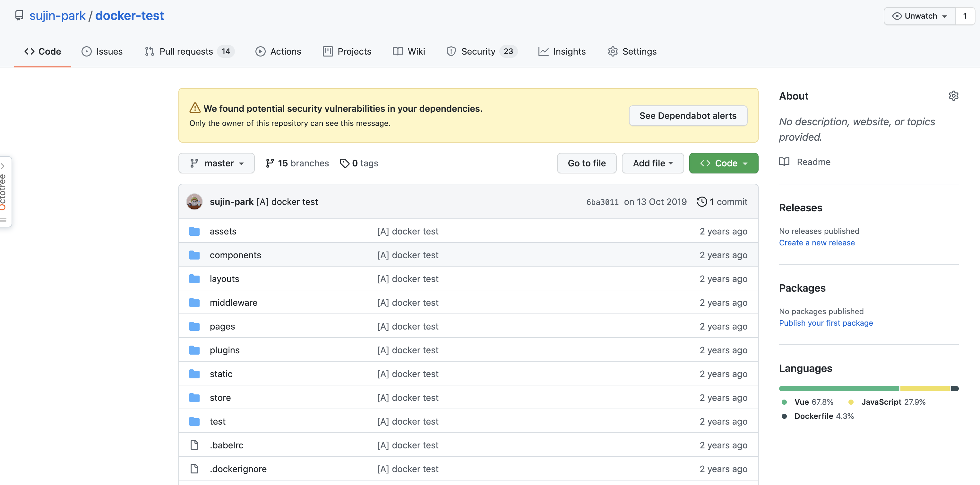Switch to the Pull requests tab
This screenshot has width=980, height=485.
(x=186, y=51)
